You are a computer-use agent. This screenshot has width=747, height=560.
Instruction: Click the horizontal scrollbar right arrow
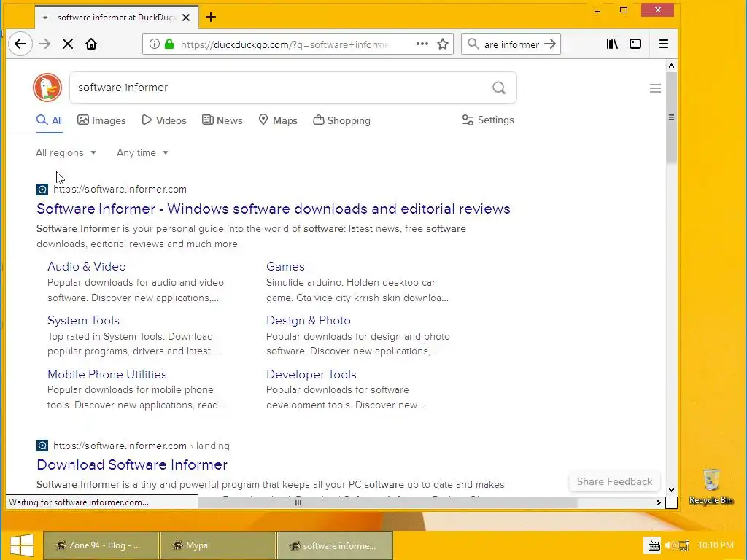(x=659, y=502)
